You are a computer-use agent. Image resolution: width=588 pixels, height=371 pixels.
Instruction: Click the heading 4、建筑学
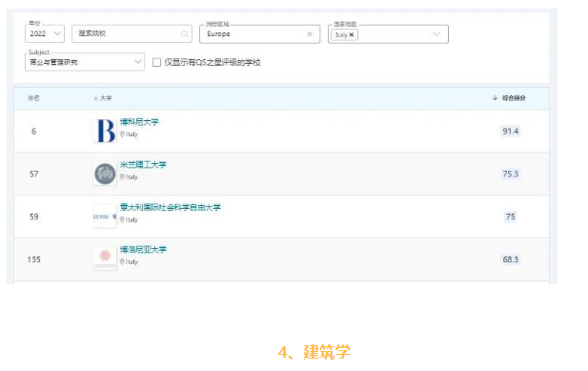314,352
